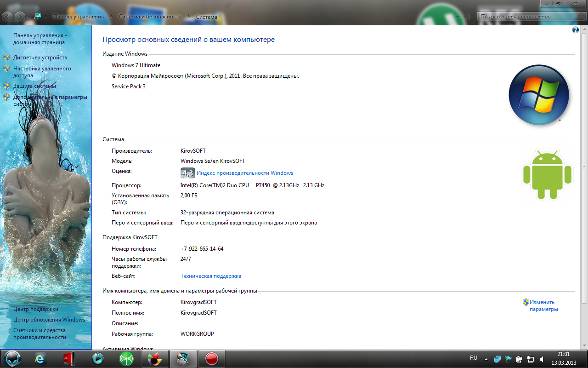The height and width of the screenshot is (368, 588).
Task: Click the vertical scrollbar thumb
Action: tap(584, 169)
